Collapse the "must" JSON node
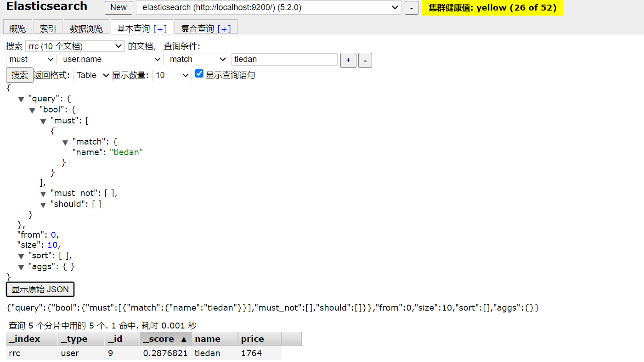The width and height of the screenshot is (644, 362). tap(43, 121)
